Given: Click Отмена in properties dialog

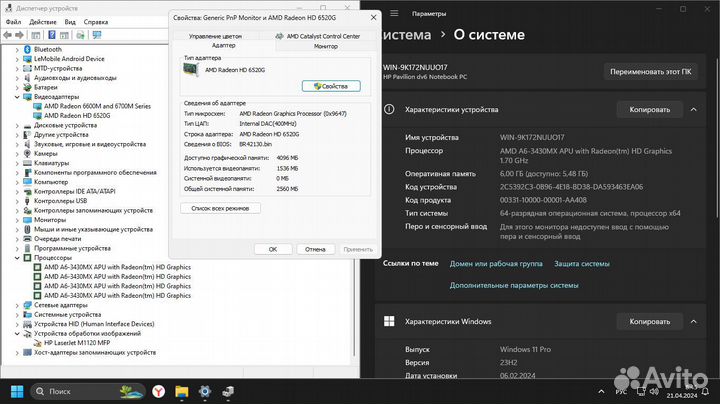Looking at the screenshot, I should tap(315, 249).
